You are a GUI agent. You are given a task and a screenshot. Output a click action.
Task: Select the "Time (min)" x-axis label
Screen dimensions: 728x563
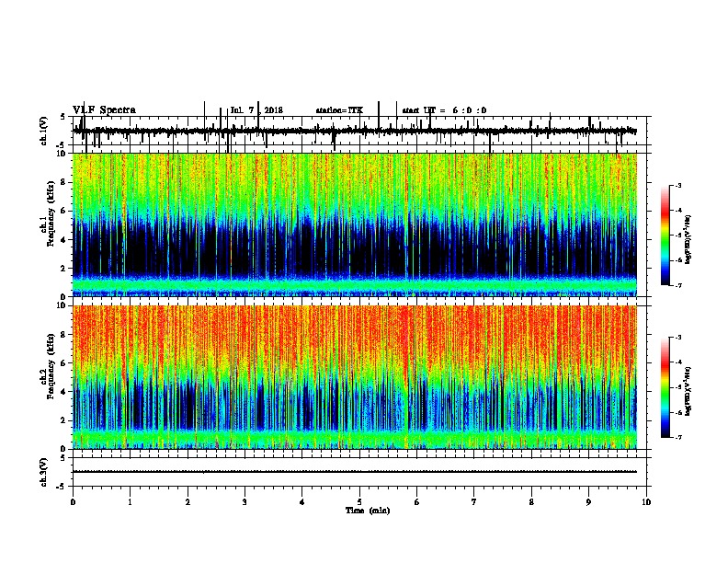pyautogui.click(x=368, y=511)
